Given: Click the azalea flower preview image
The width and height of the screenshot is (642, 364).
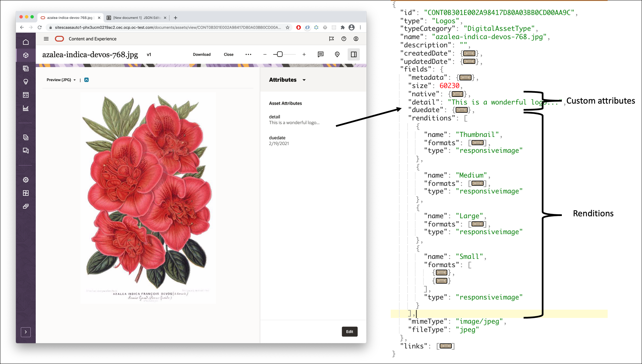Looking at the screenshot, I should pyautogui.click(x=148, y=198).
